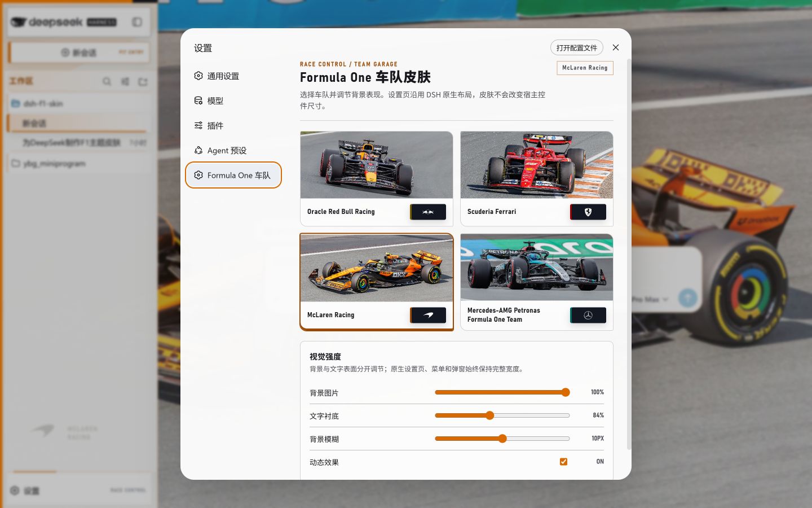Toggle the sidebar collapse icon beside deepseek logo
The width and height of the screenshot is (812, 508).
pyautogui.click(x=137, y=22)
